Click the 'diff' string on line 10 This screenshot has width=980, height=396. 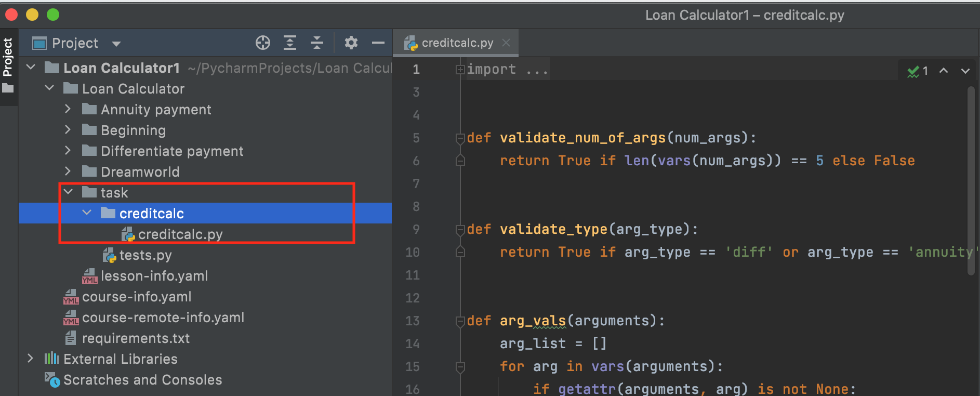749,252
